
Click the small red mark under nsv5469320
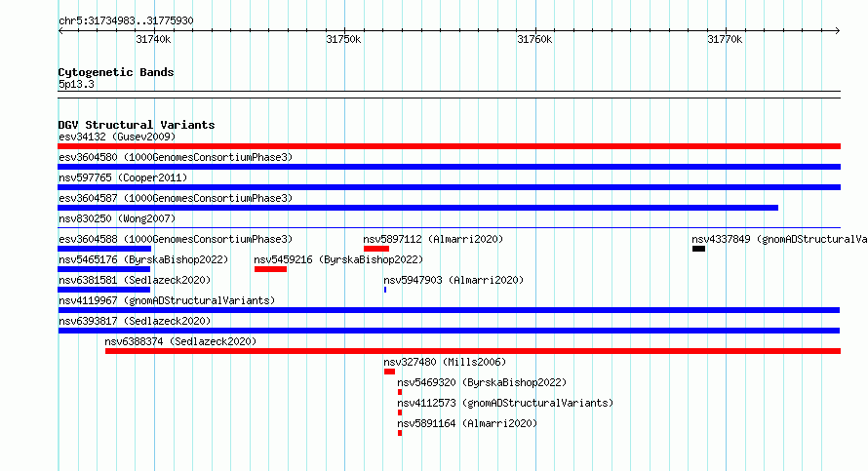[400, 392]
